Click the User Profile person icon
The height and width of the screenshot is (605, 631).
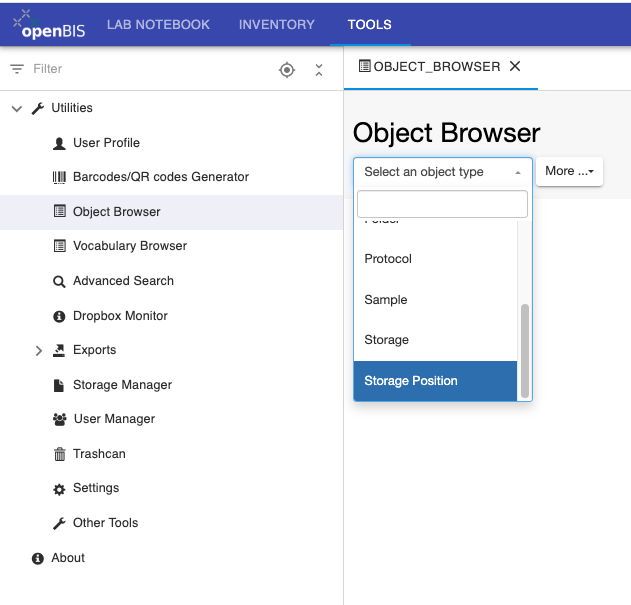pos(59,143)
